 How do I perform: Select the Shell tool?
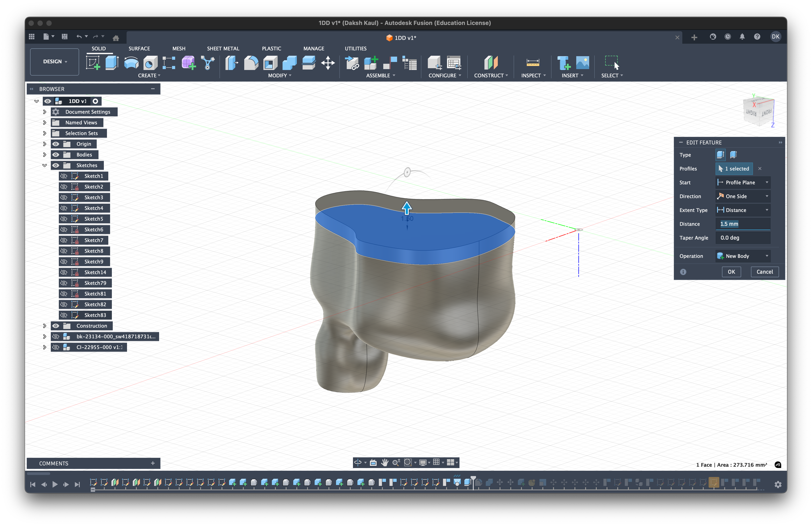pos(270,62)
